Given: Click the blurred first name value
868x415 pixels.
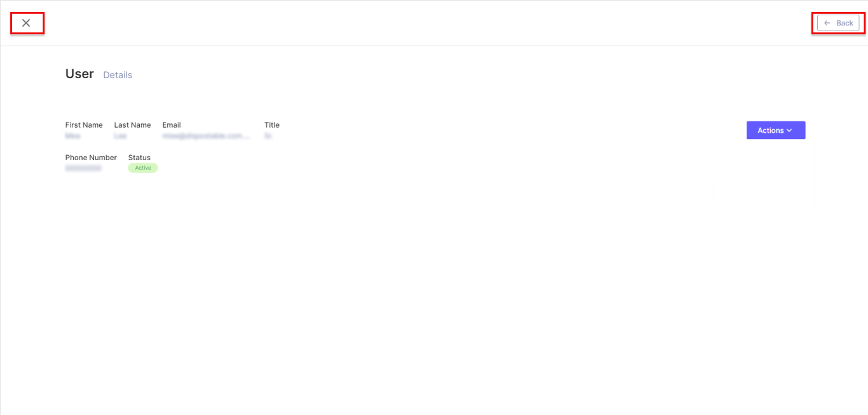Looking at the screenshot, I should coord(73,136).
